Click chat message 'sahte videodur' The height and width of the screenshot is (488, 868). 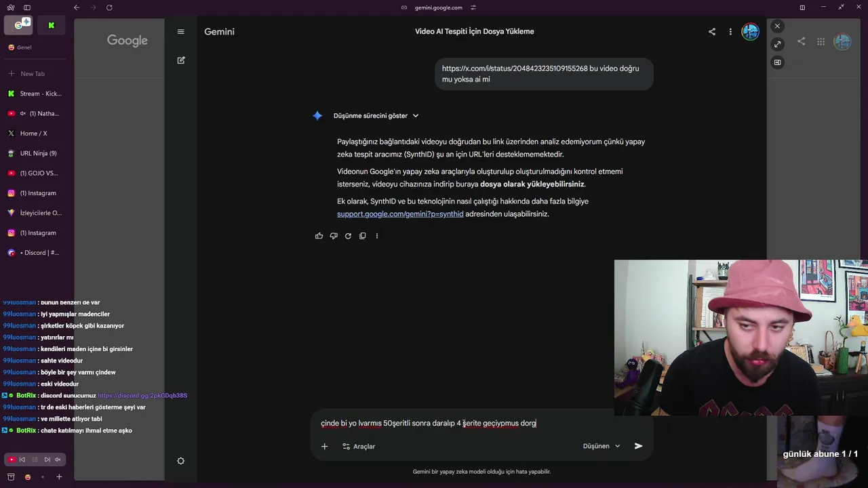tap(62, 361)
